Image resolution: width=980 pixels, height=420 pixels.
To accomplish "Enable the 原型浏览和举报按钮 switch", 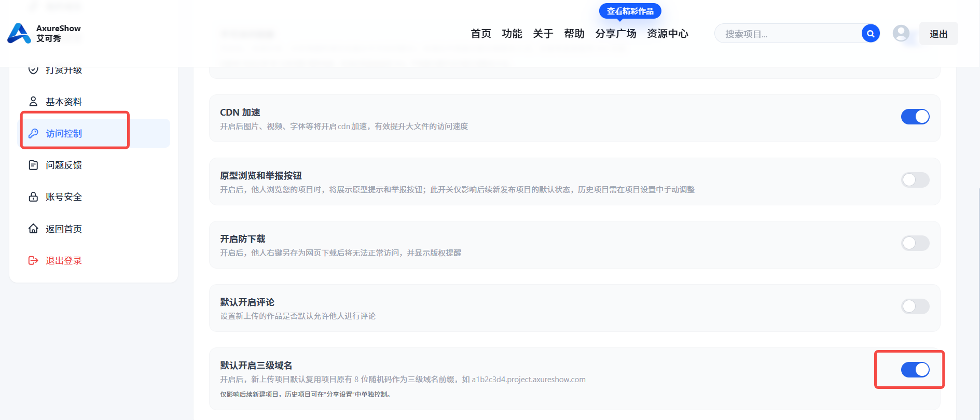I will (915, 180).
